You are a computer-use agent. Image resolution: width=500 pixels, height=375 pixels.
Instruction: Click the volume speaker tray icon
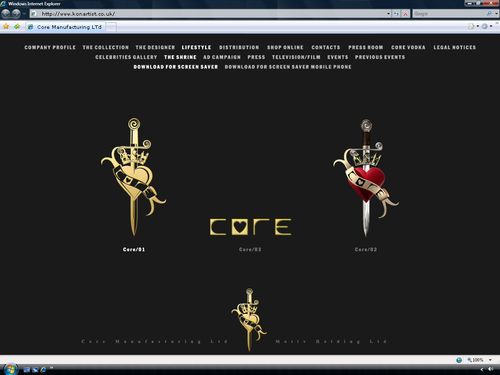(x=490, y=369)
